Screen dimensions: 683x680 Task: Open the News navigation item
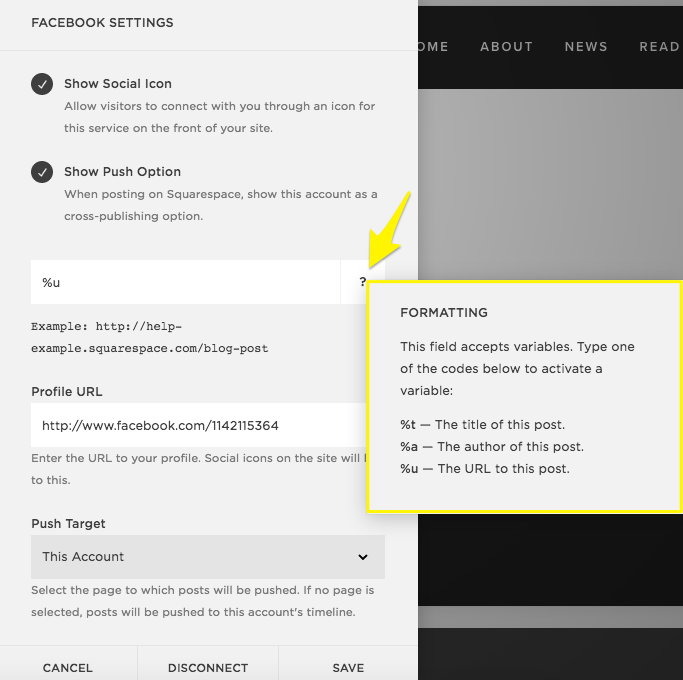tap(586, 46)
